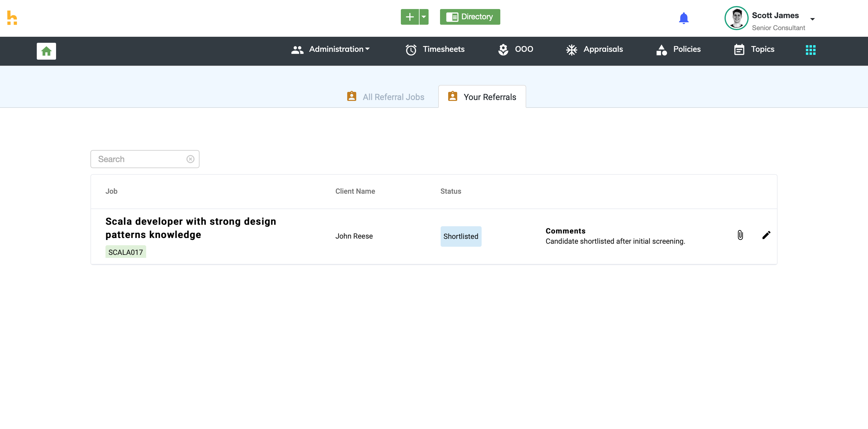Click the OOO flower icon
Screen dimensions: 868x429
pos(503,50)
